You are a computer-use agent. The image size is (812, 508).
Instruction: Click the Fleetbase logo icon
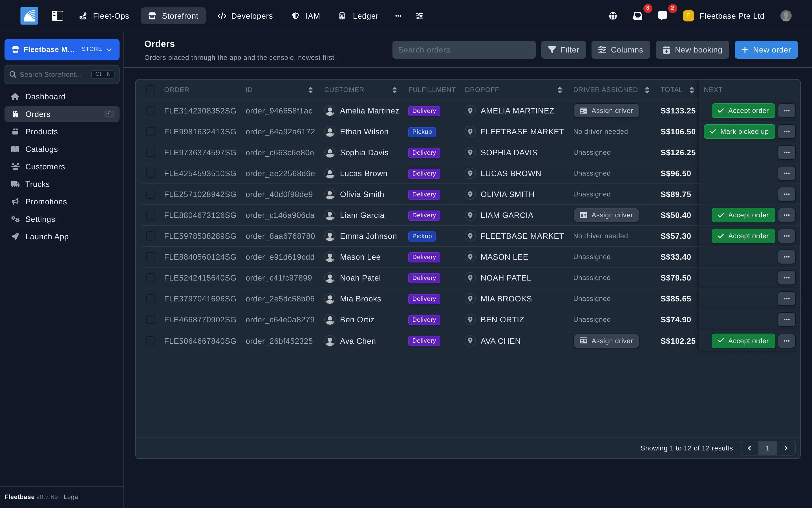[29, 16]
